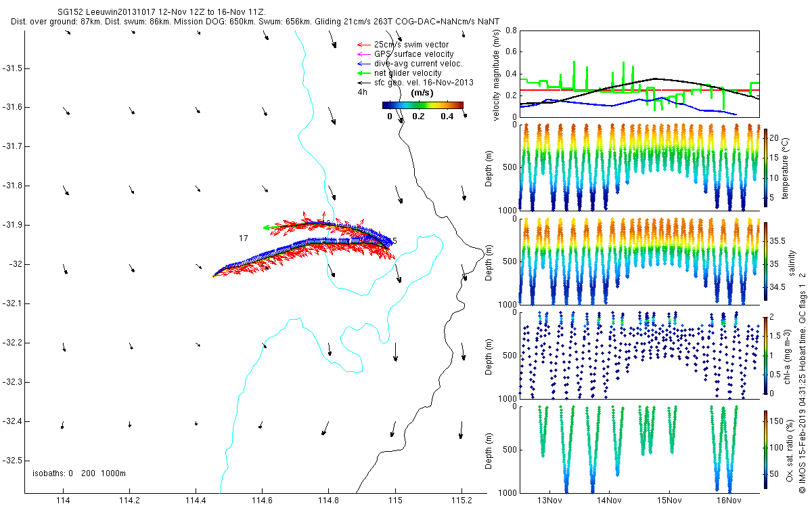Click the temperature depth profile plot
Image resolution: width=812 pixels, height=508 pixels.
click(639, 168)
